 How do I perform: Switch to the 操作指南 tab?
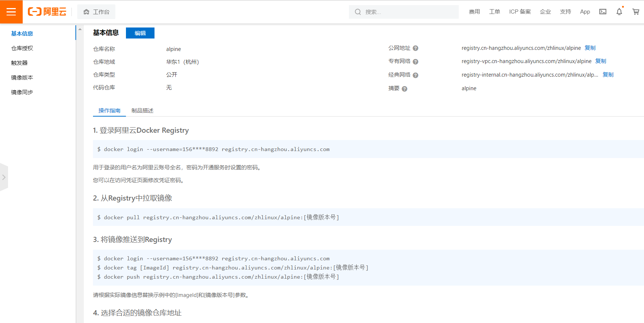coord(109,110)
